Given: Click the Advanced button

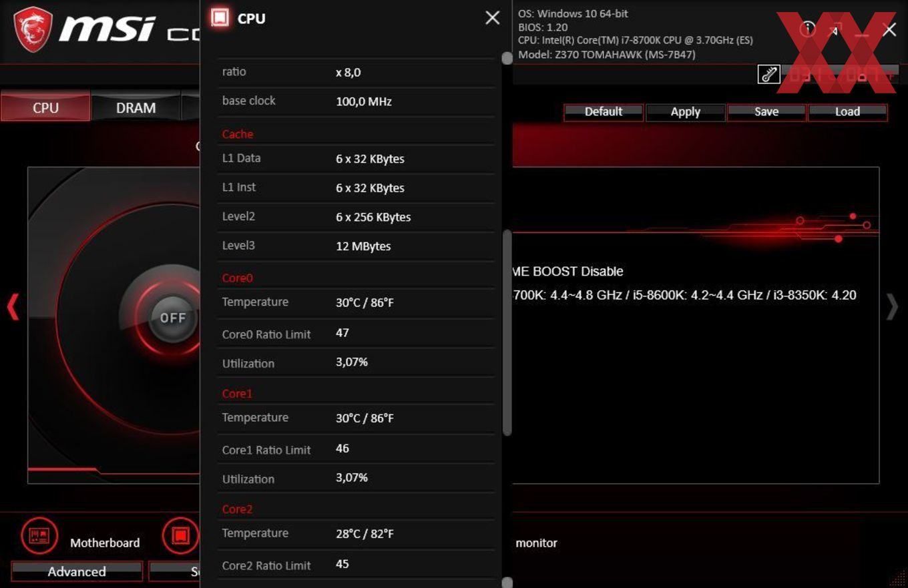Looking at the screenshot, I should pos(77,571).
